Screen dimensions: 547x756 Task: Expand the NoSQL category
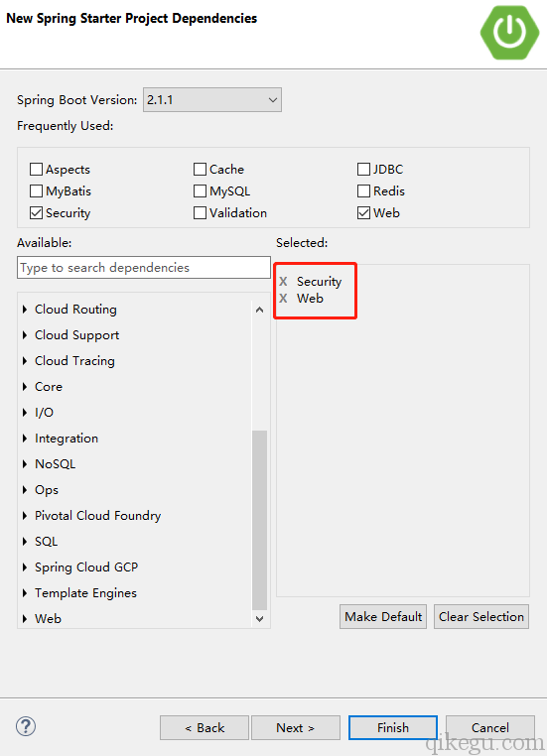(25, 464)
